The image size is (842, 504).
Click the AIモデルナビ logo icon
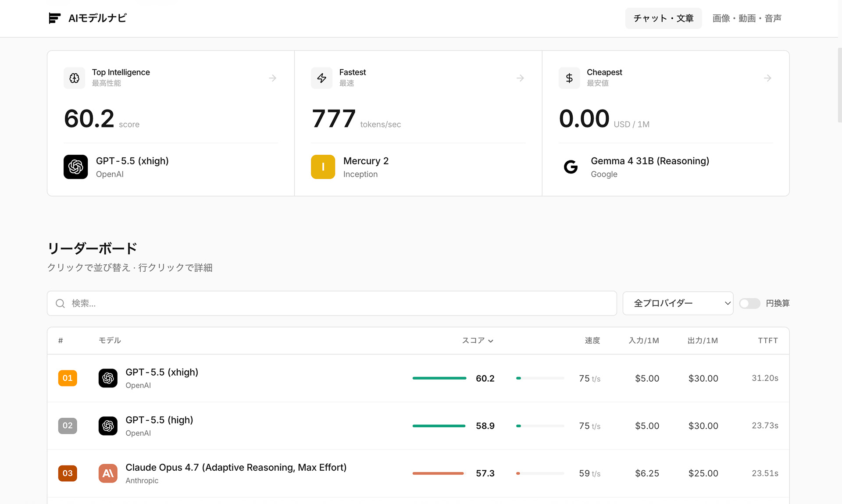pyautogui.click(x=54, y=18)
